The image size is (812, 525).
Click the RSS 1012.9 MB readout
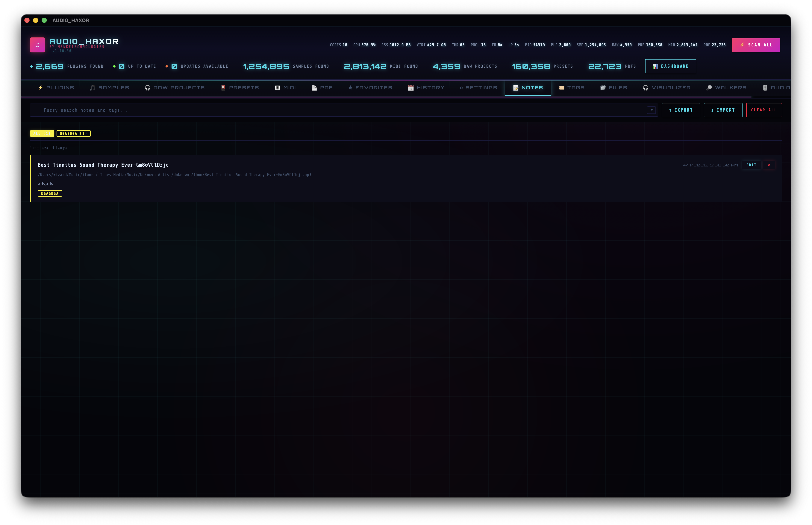coord(396,45)
